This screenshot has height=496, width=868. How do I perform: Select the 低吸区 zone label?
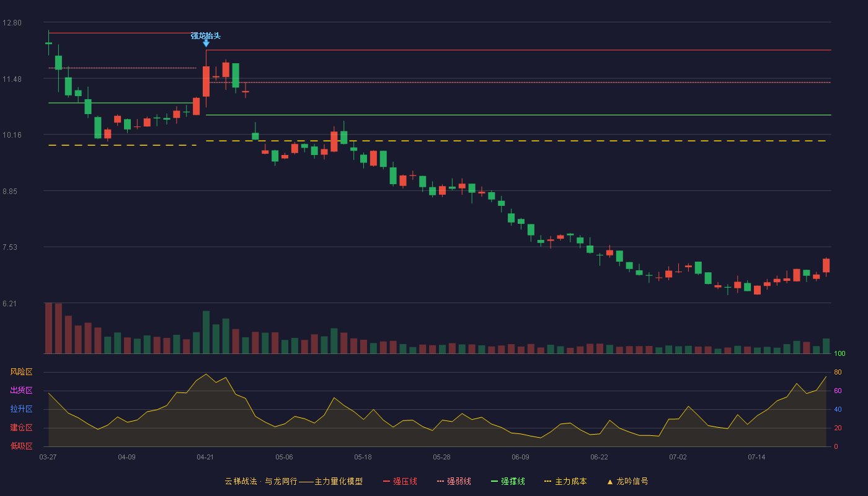click(x=21, y=446)
